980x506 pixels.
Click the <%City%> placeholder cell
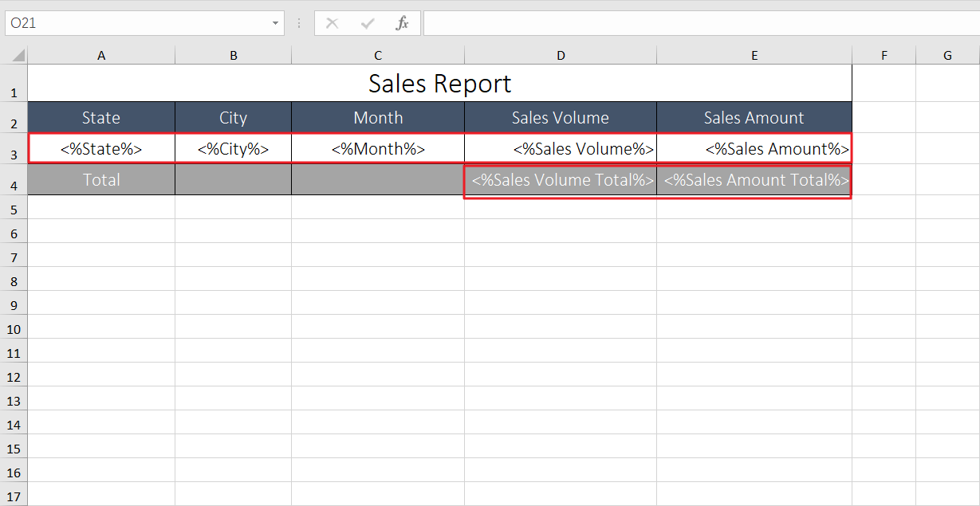pyautogui.click(x=233, y=149)
